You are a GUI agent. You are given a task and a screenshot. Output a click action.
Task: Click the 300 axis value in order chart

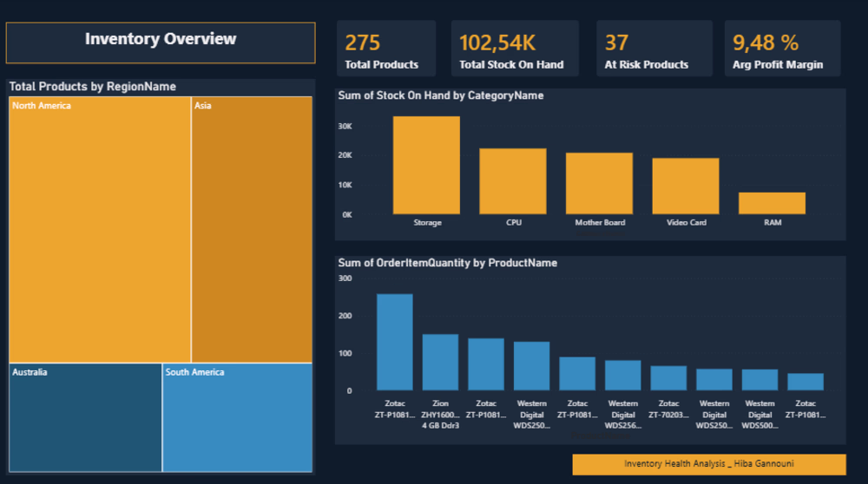345,278
